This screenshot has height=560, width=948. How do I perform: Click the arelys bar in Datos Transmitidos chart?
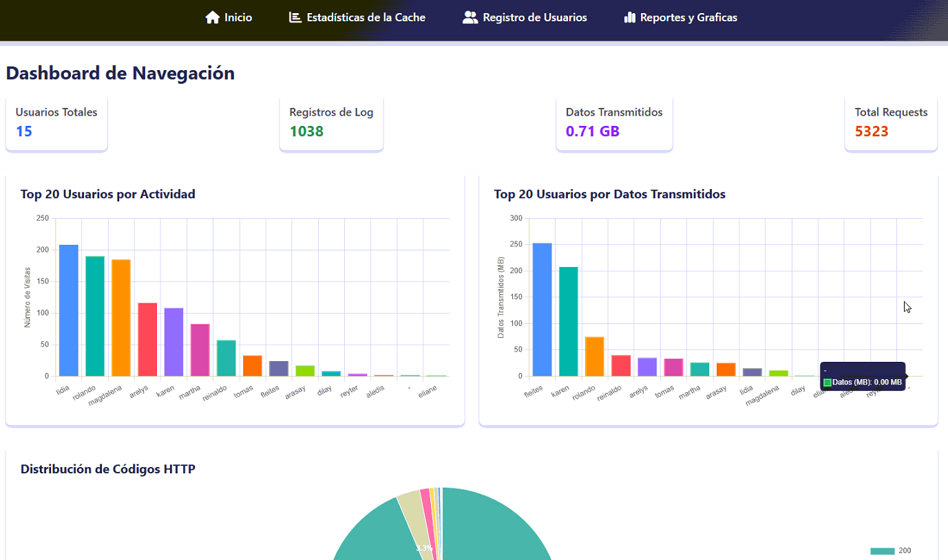pos(647,367)
